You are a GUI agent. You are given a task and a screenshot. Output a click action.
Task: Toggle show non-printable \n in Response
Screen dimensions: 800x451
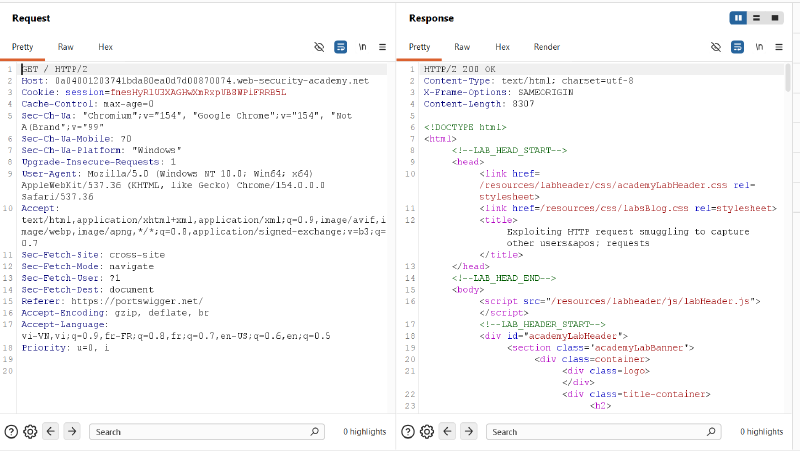click(759, 47)
